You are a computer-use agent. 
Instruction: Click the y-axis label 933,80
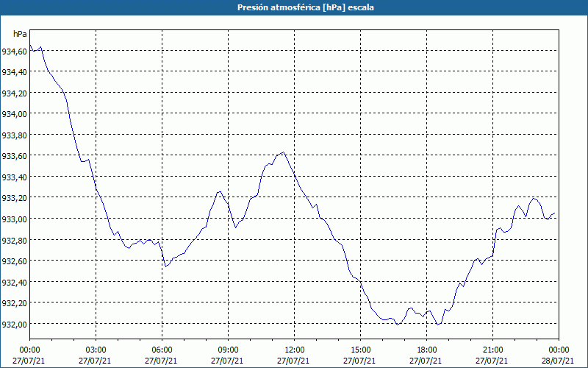click(x=14, y=135)
